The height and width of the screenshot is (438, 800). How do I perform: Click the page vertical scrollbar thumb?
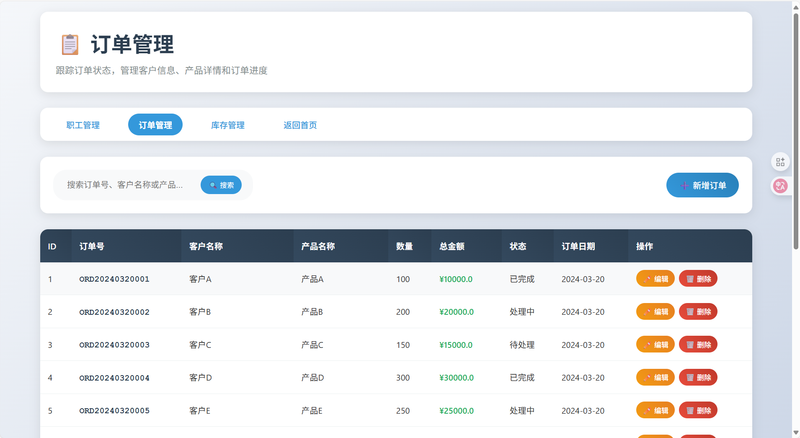point(795,131)
